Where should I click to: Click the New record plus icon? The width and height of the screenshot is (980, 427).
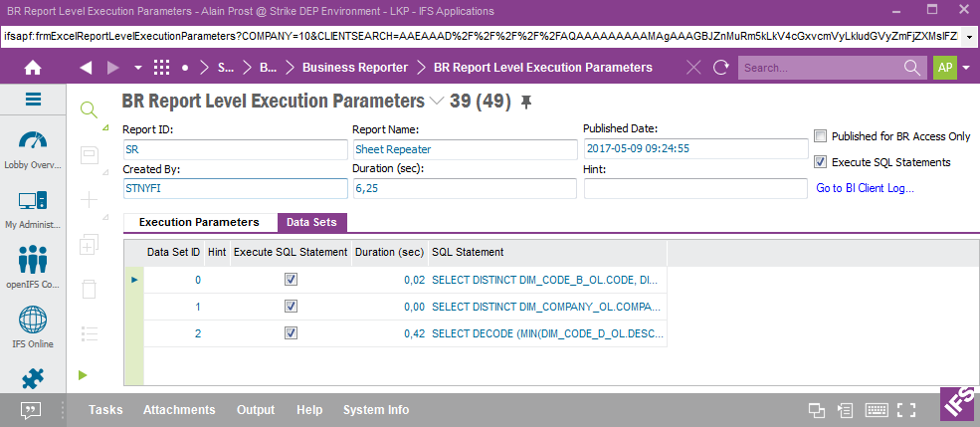[x=90, y=200]
